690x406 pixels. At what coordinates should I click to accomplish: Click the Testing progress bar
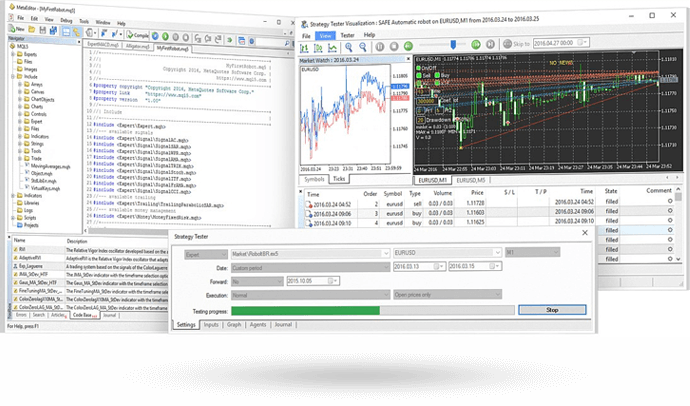click(373, 311)
